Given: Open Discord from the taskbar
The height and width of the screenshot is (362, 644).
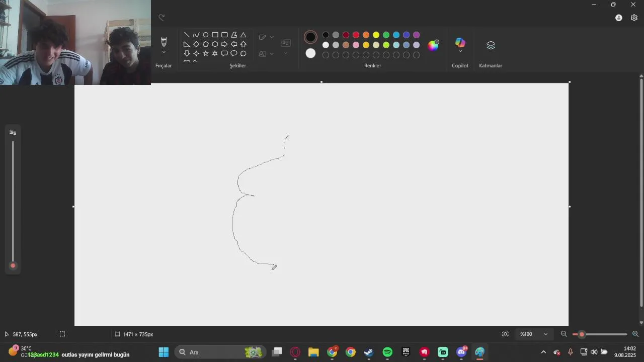Looking at the screenshot, I should pyautogui.click(x=461, y=352).
